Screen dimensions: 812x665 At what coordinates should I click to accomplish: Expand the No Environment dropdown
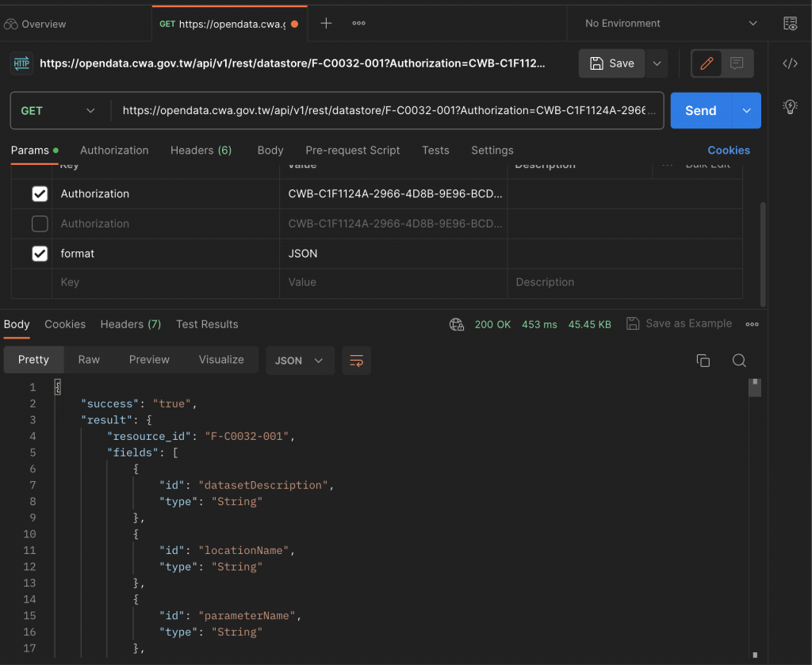[x=671, y=23]
